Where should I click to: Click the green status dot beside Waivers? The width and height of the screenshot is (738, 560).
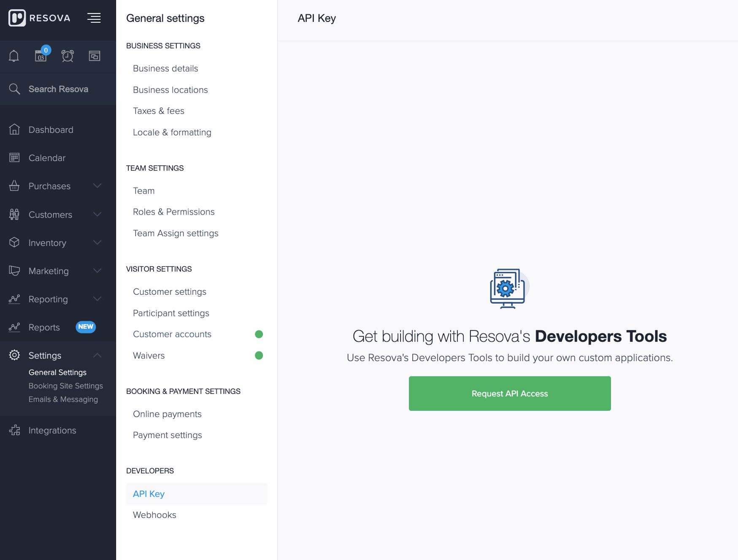[259, 355]
